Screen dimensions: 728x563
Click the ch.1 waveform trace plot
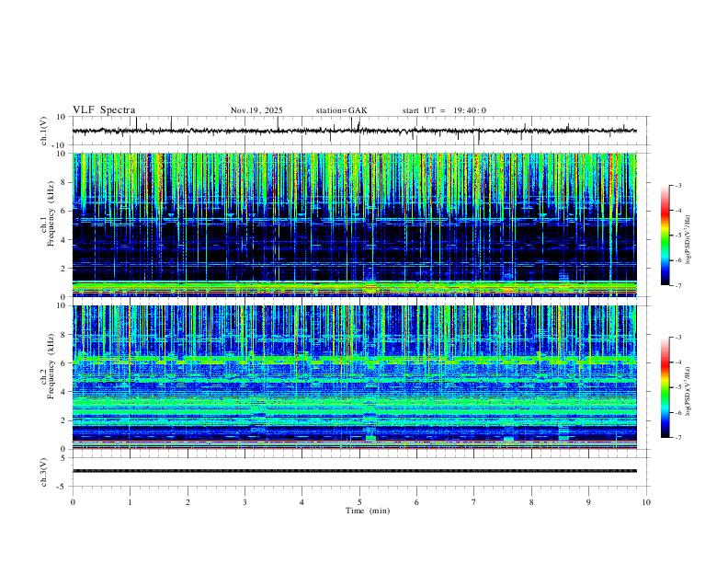pos(354,131)
